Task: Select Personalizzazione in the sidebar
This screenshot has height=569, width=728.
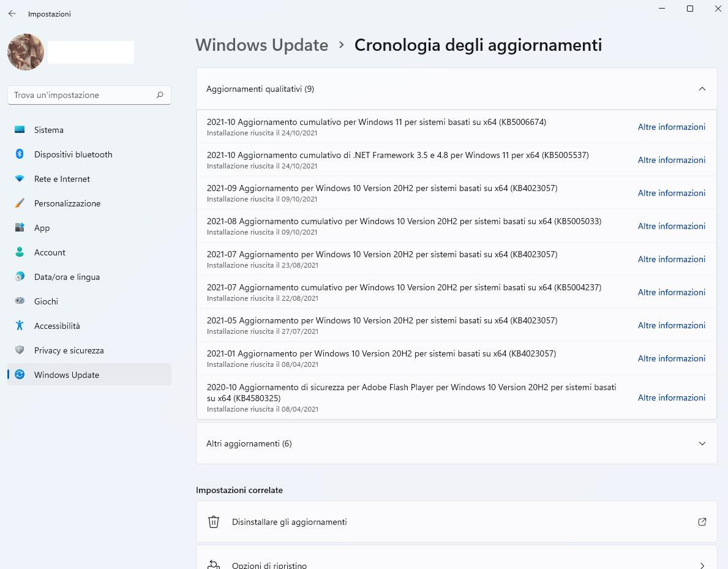Action: pyautogui.click(x=89, y=203)
